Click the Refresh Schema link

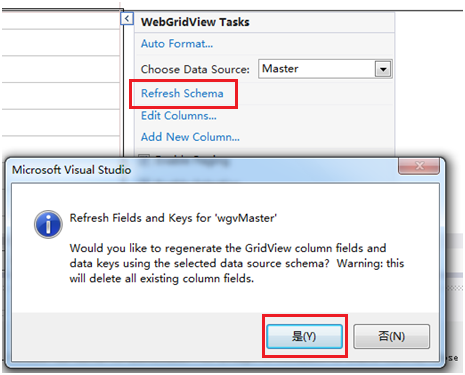(x=182, y=93)
